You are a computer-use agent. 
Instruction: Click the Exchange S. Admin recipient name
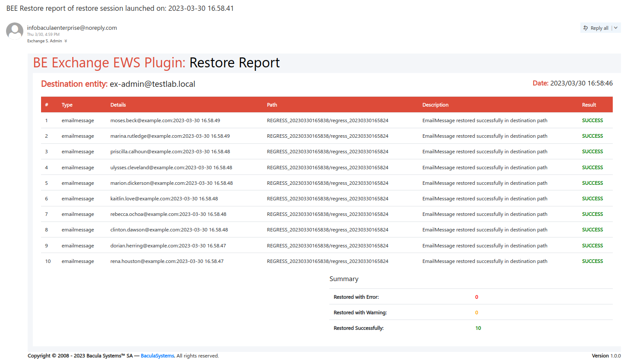coord(45,41)
